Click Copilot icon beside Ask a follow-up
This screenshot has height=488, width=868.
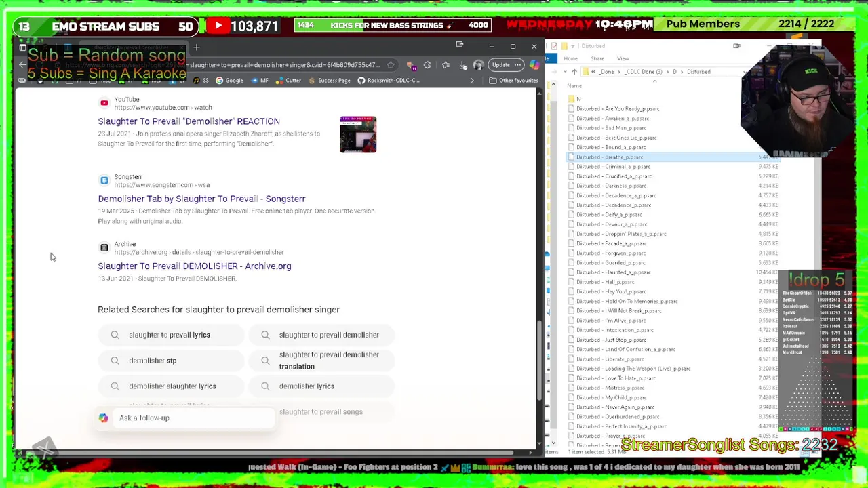103,418
